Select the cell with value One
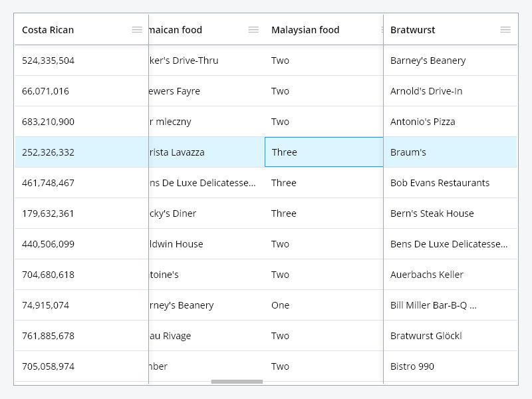Image resolution: width=532 pixels, height=399 pixels. [x=324, y=305]
